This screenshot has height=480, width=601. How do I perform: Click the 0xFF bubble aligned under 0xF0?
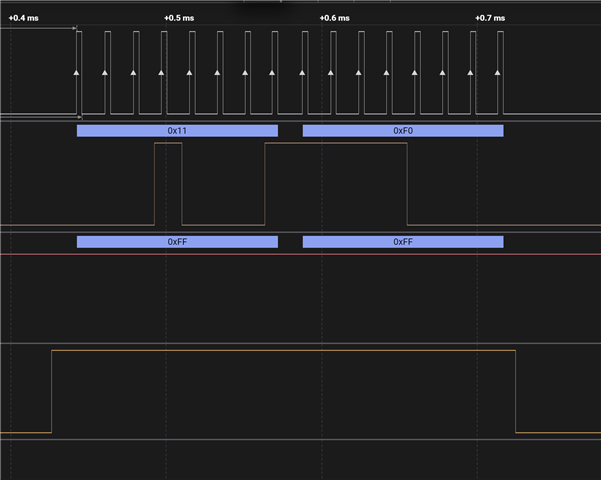(403, 242)
